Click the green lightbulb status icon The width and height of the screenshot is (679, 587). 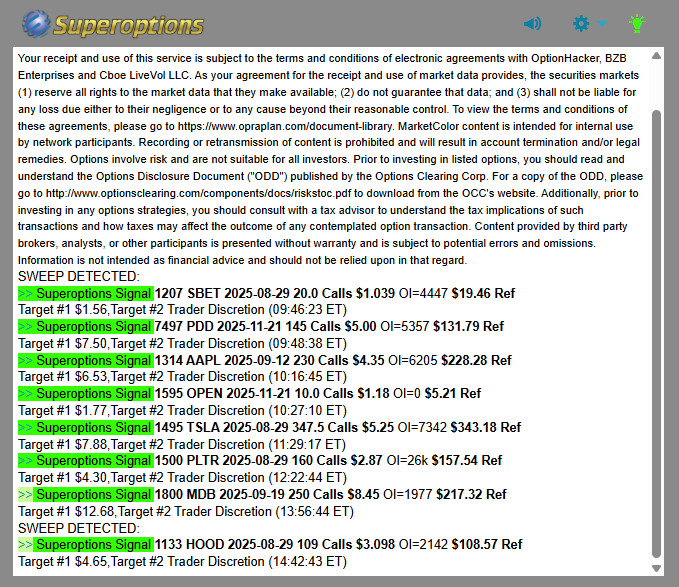[636, 23]
